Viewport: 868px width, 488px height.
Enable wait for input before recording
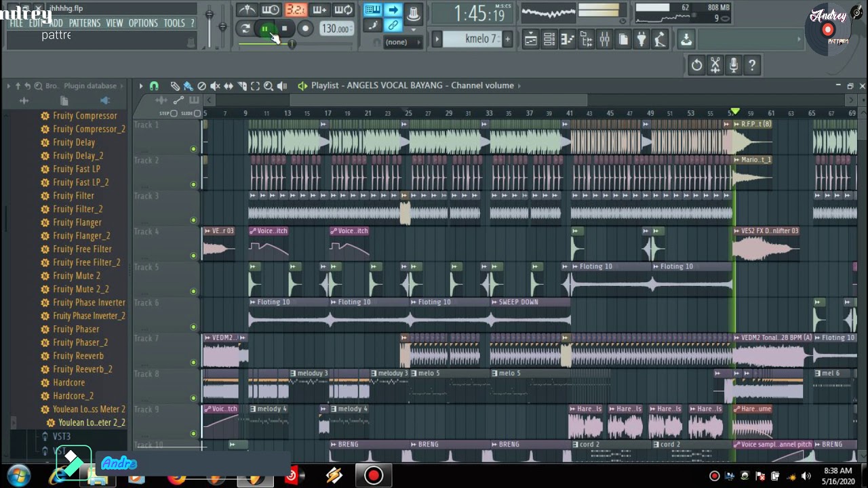click(271, 10)
